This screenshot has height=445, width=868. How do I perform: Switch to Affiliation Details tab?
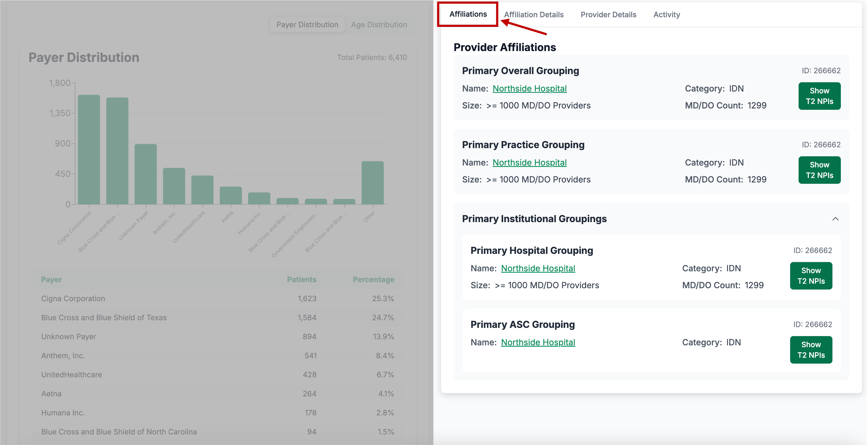pyautogui.click(x=533, y=15)
